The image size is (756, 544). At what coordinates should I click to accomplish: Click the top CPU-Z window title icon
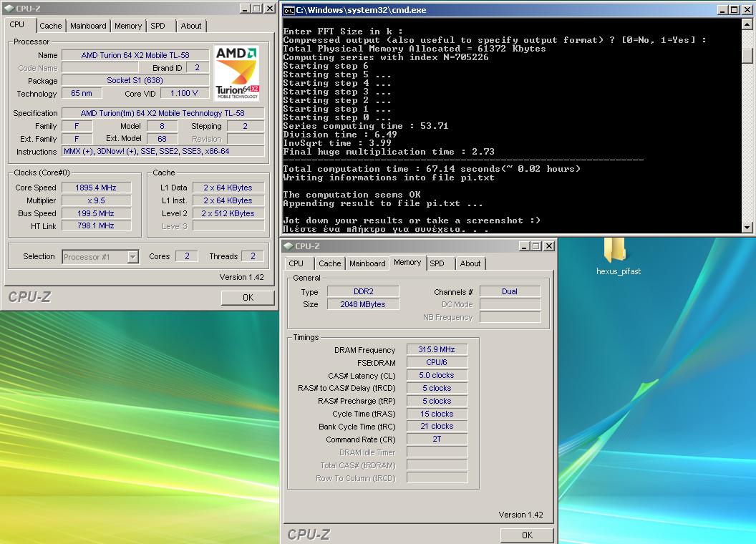9,8
